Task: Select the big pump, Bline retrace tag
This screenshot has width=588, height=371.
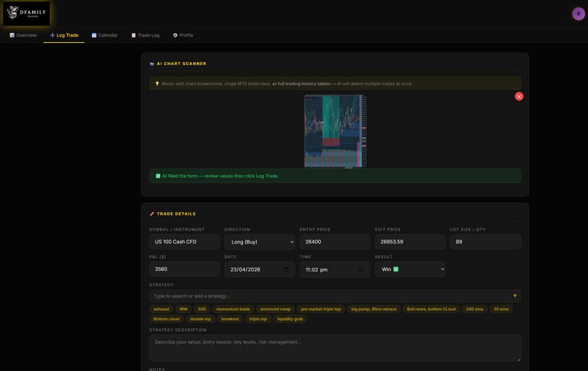Action: (373, 309)
